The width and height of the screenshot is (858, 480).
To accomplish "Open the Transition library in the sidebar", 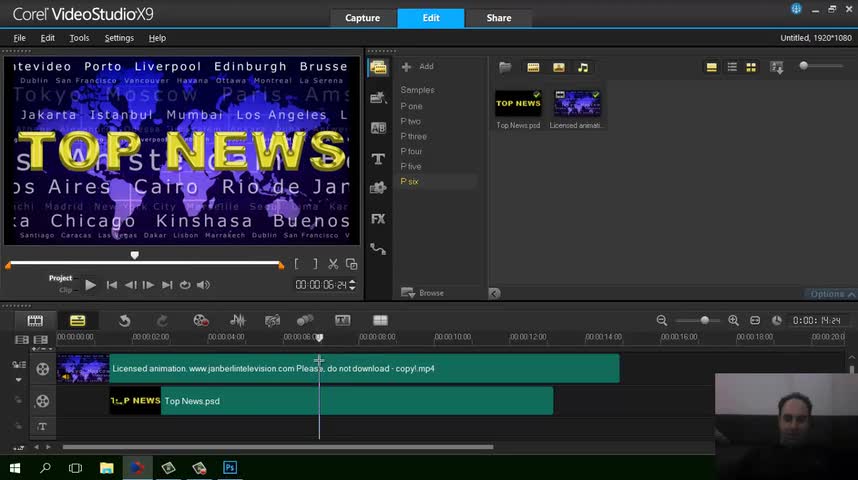I will click(378, 128).
